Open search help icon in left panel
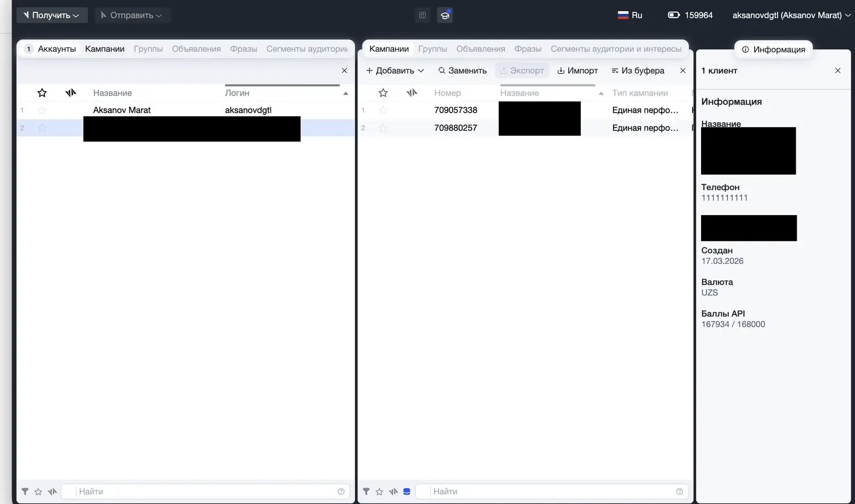Screen dimensions: 855x504 click(x=341, y=491)
